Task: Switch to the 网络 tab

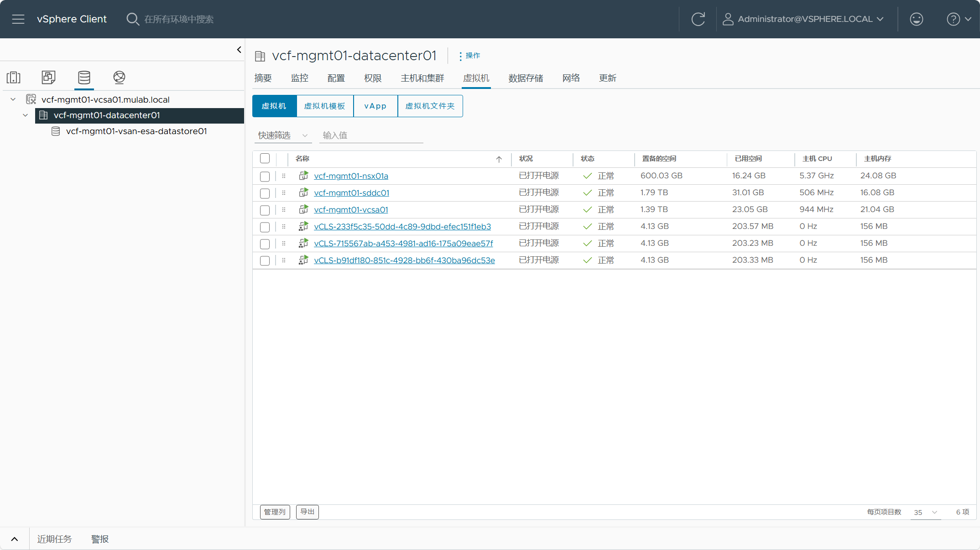Action: click(x=571, y=78)
